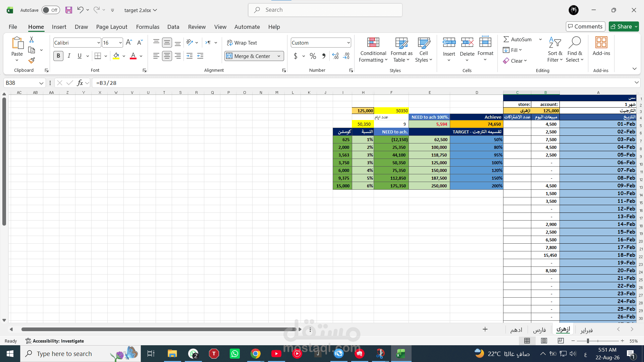Screen dimensions: 644x362
Task: Open the Comments button
Action: [585, 26]
